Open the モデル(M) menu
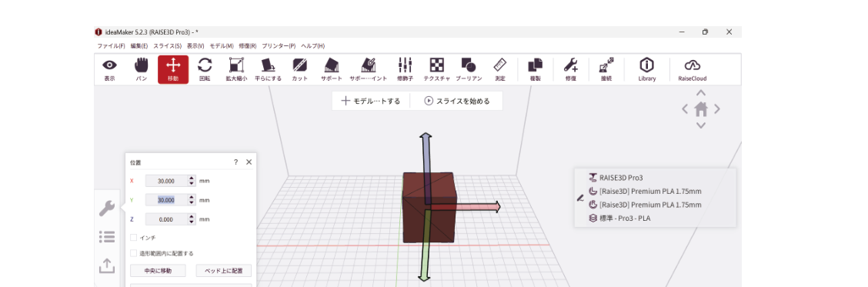 click(x=222, y=46)
